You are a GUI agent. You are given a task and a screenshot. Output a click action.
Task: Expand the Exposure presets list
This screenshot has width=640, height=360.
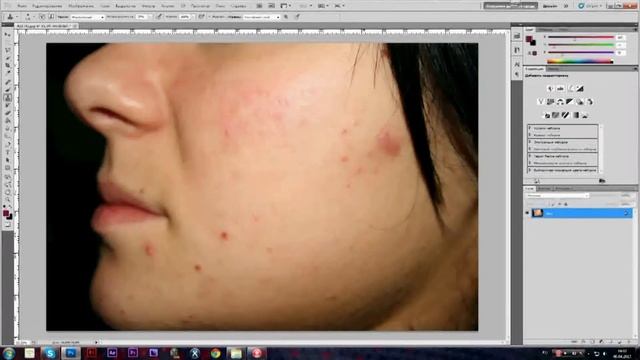point(530,142)
